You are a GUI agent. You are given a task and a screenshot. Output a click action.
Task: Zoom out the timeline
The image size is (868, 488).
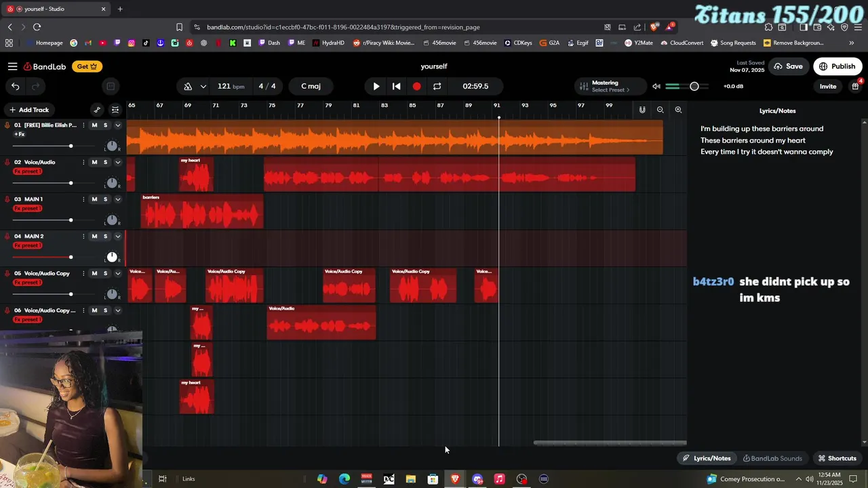(x=660, y=110)
